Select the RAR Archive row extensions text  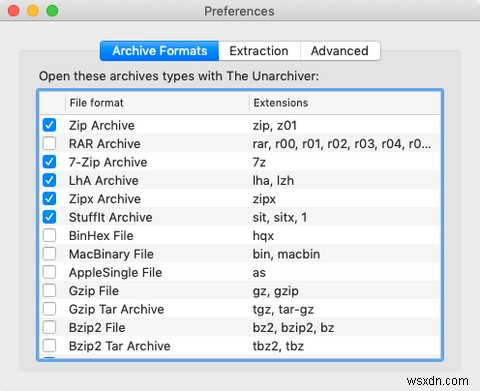coord(342,144)
